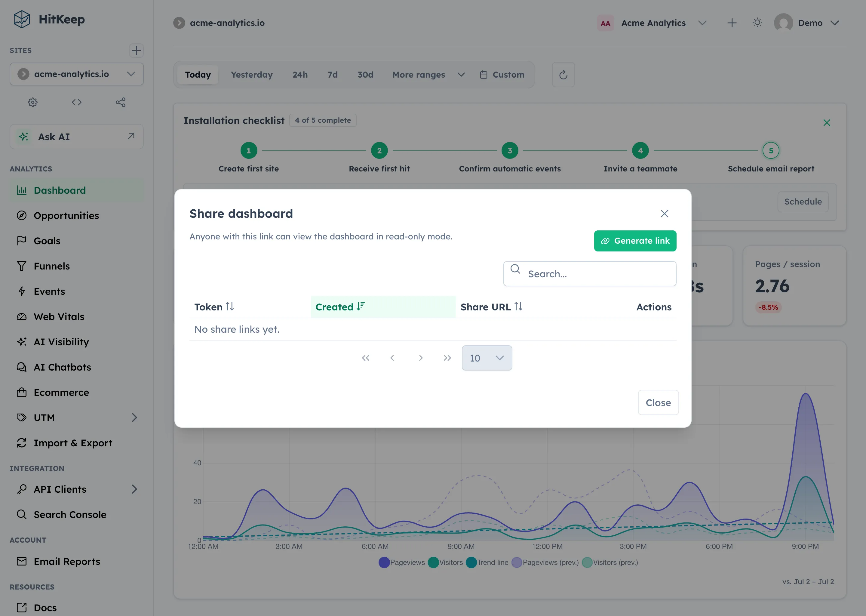Click Close button in dialog
Viewport: 866px width, 616px height.
click(658, 402)
